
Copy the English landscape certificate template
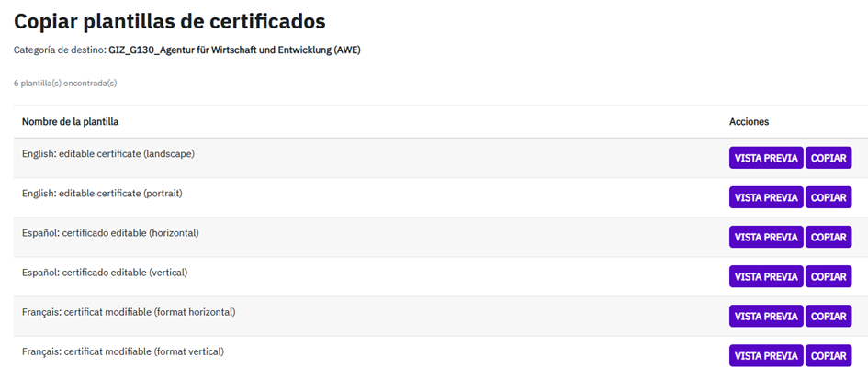[x=829, y=158]
